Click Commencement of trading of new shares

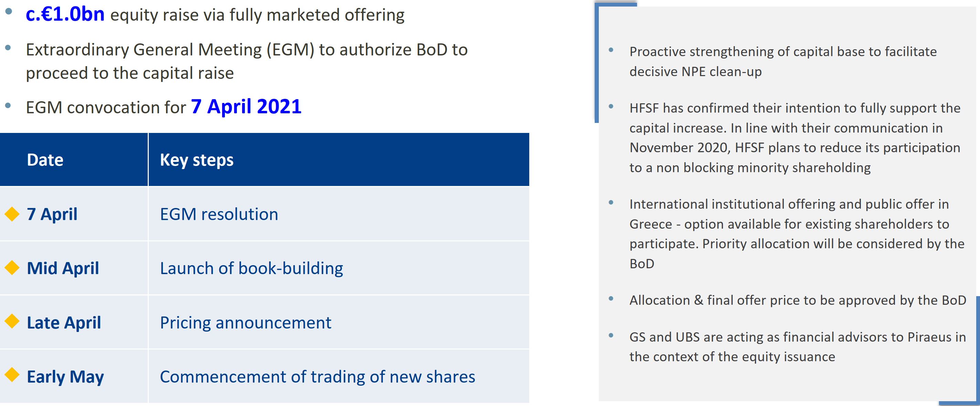point(317,377)
